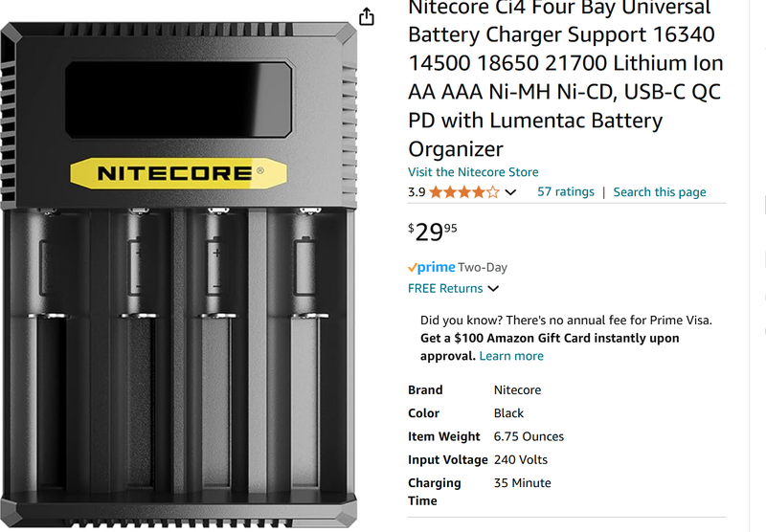
Task: Visit the Nitecore Store
Action: tap(473, 172)
